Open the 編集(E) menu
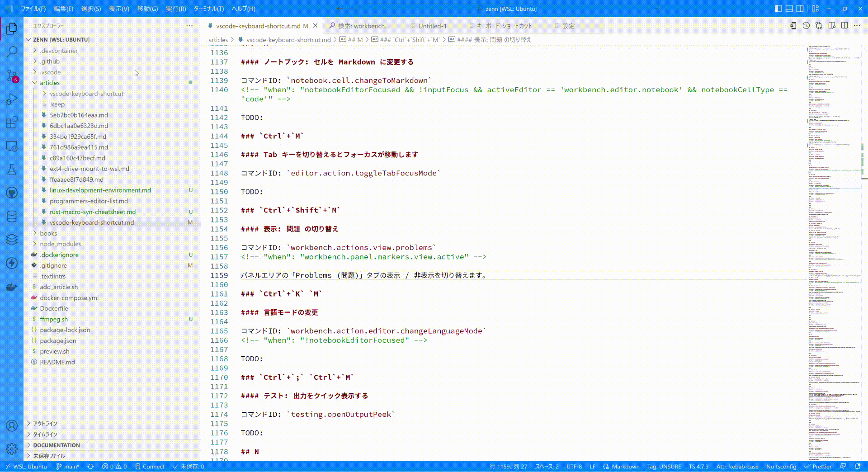The width and height of the screenshot is (868, 472). coord(63,9)
